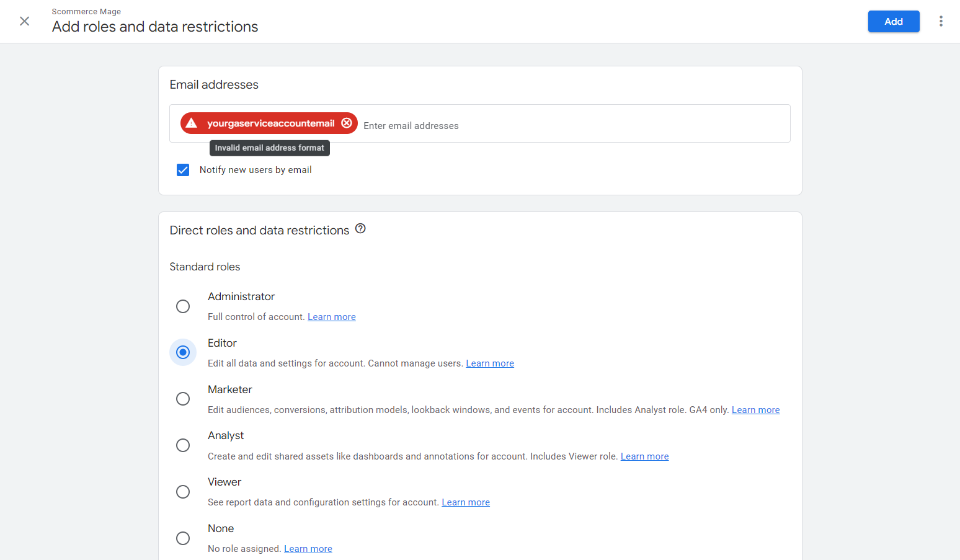Remove the invalid yourgaserviceaccountemail chip
960x560 pixels.
(347, 123)
